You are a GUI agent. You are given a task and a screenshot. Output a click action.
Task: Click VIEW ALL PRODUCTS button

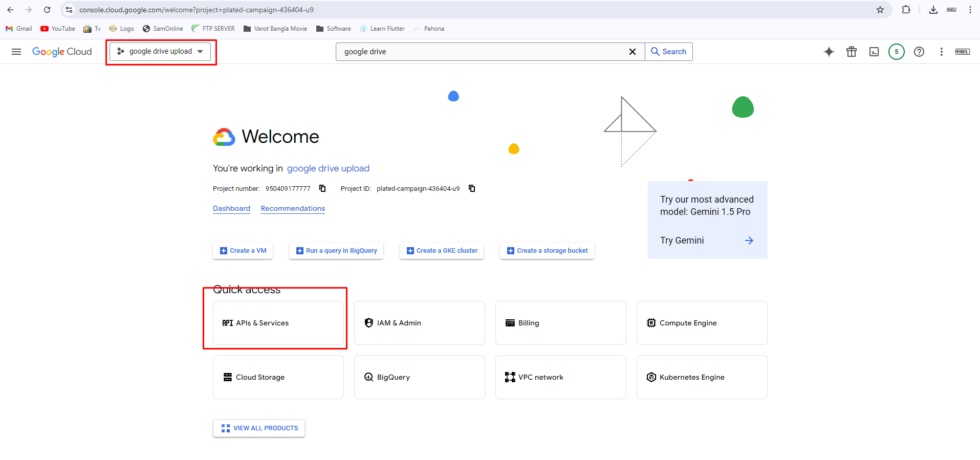(259, 428)
